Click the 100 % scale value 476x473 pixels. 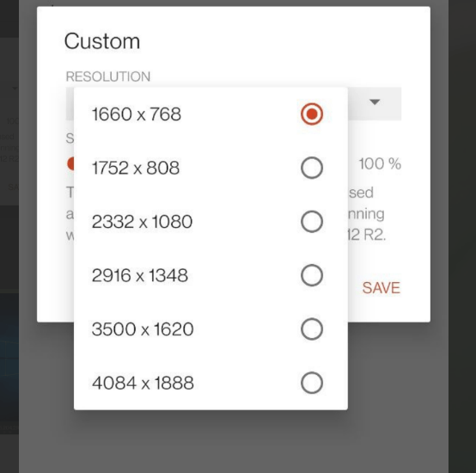[380, 164]
